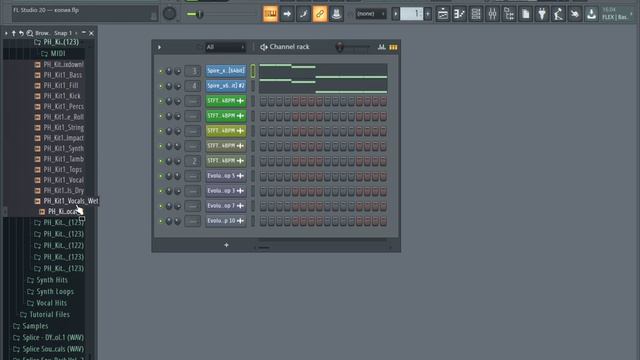640x360 pixels.
Task: Toggle the first step of the Evolu..op 5 row
Action: [263, 176]
